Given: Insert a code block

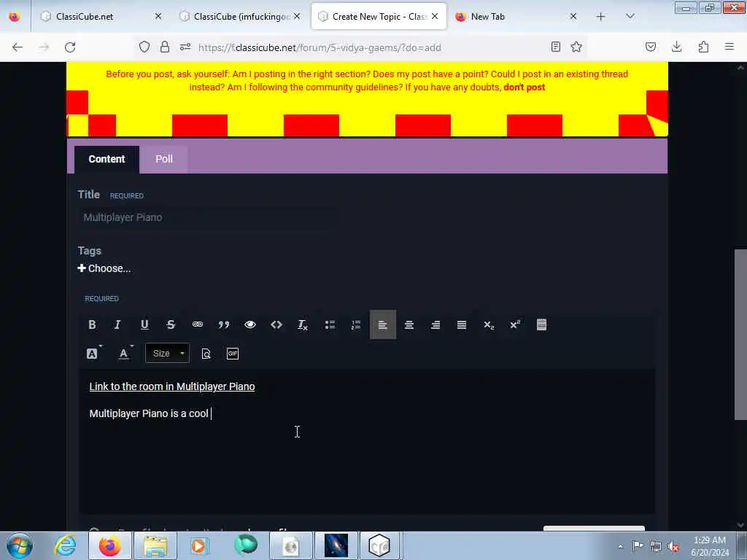Looking at the screenshot, I should click(276, 324).
